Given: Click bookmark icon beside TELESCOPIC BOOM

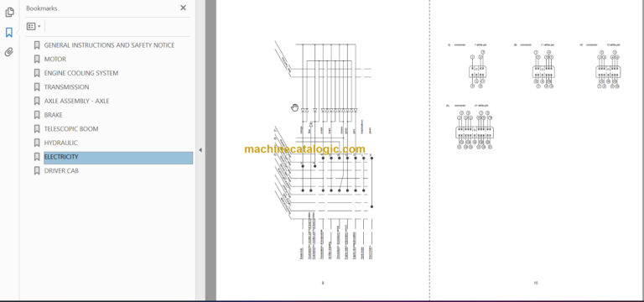Looking at the screenshot, I should tap(37, 129).
